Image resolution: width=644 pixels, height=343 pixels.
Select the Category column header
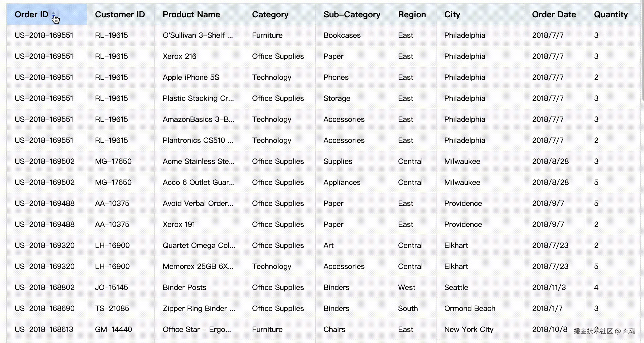[x=270, y=14]
